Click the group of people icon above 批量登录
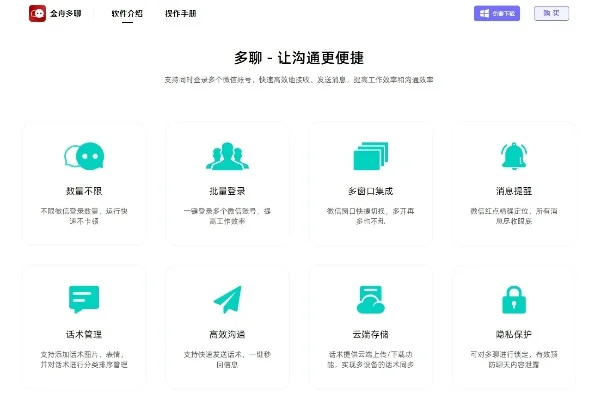 227,156
